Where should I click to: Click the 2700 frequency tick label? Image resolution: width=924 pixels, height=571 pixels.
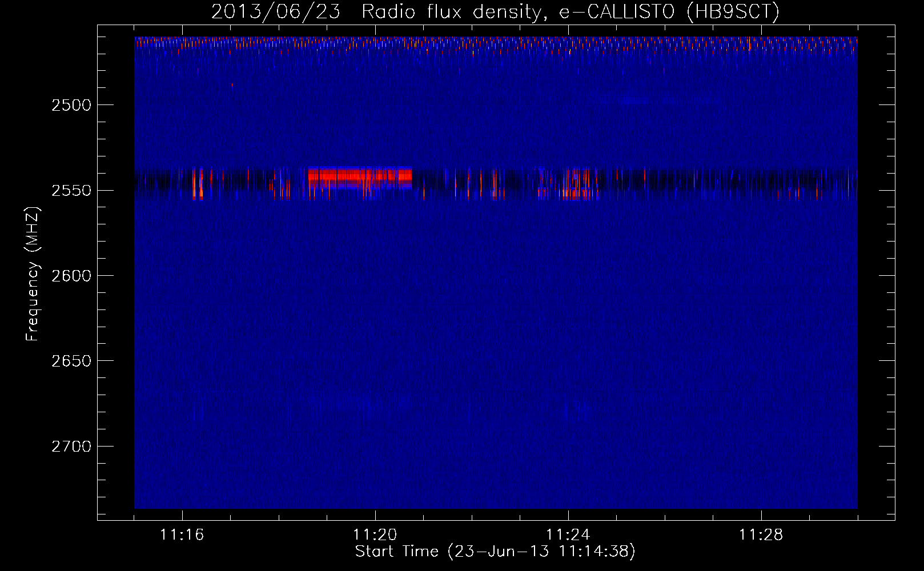(x=71, y=446)
